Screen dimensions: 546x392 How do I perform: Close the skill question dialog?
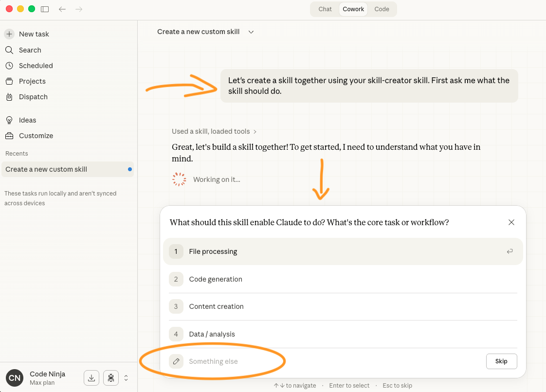click(511, 222)
